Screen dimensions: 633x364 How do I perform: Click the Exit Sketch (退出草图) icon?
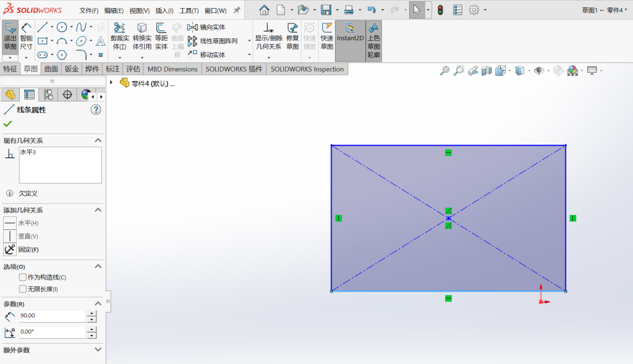tap(10, 36)
